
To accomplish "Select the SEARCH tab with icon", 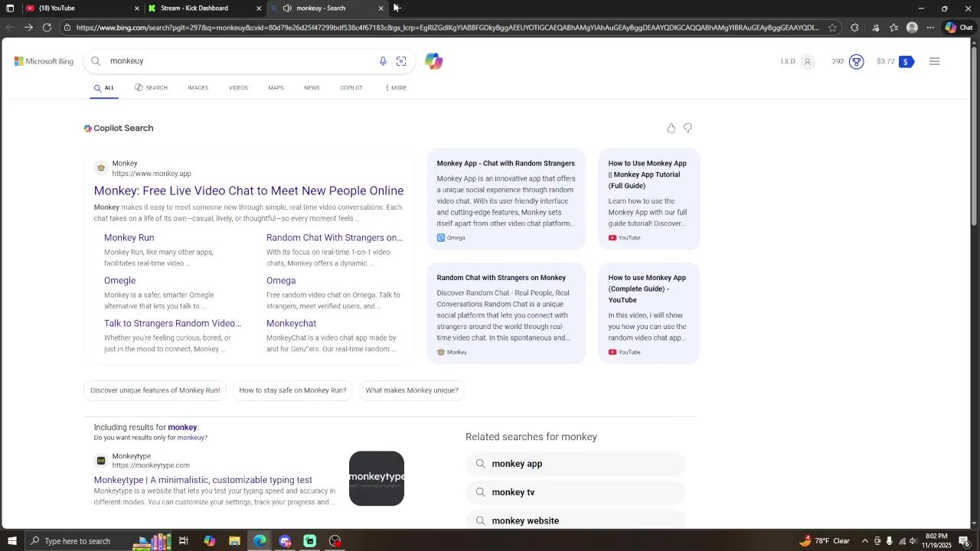I will click(x=151, y=88).
